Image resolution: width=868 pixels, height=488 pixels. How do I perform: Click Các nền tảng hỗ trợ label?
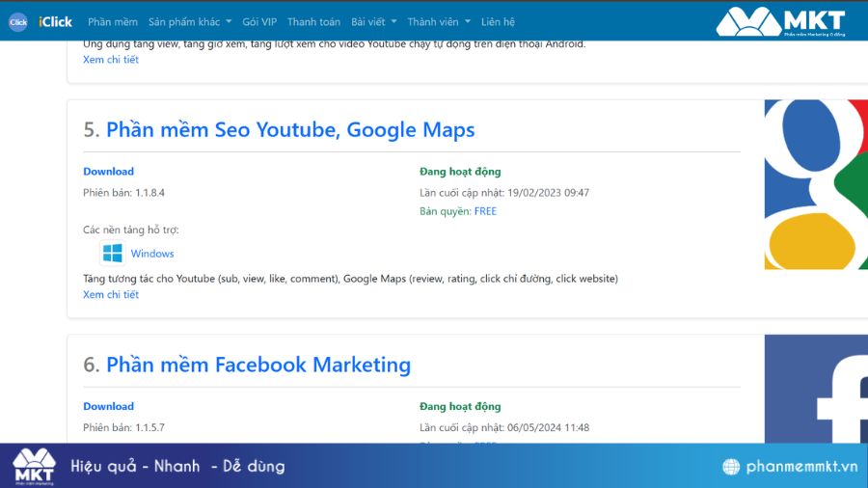coord(130,230)
